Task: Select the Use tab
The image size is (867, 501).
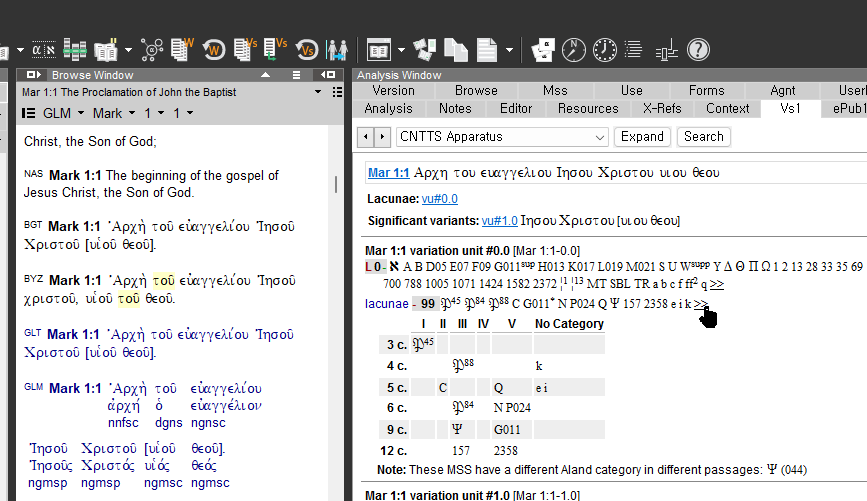Action: point(631,91)
